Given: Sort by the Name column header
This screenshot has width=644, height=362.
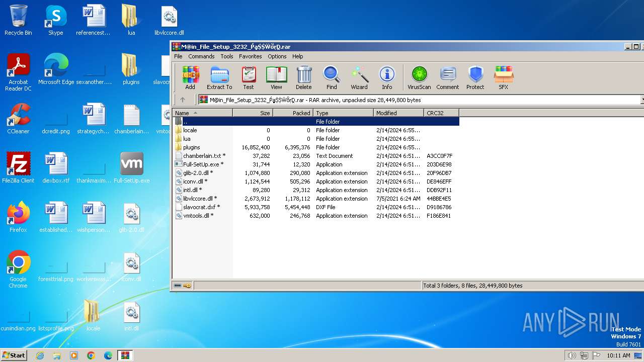Looking at the screenshot, I should (x=202, y=113).
